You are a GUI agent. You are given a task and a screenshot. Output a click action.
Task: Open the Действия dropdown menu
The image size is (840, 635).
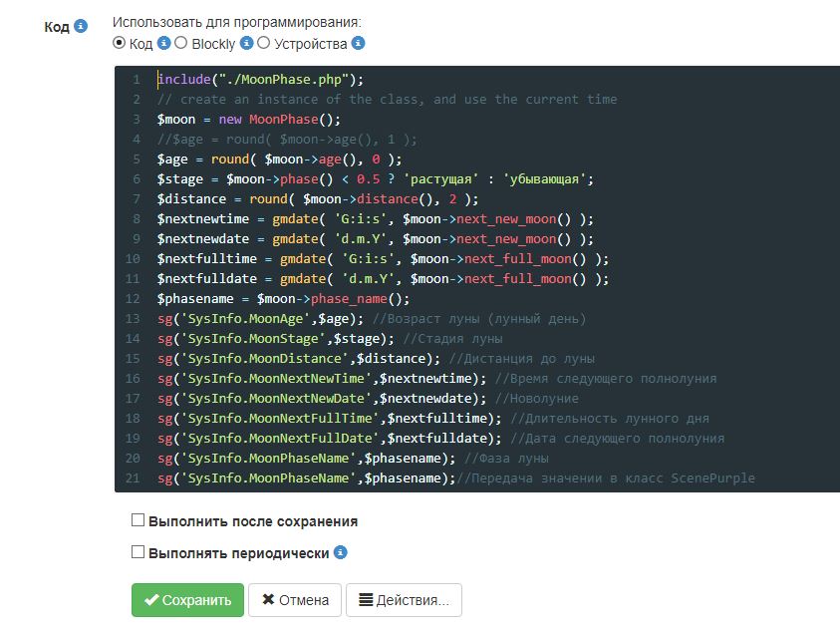coord(403,600)
